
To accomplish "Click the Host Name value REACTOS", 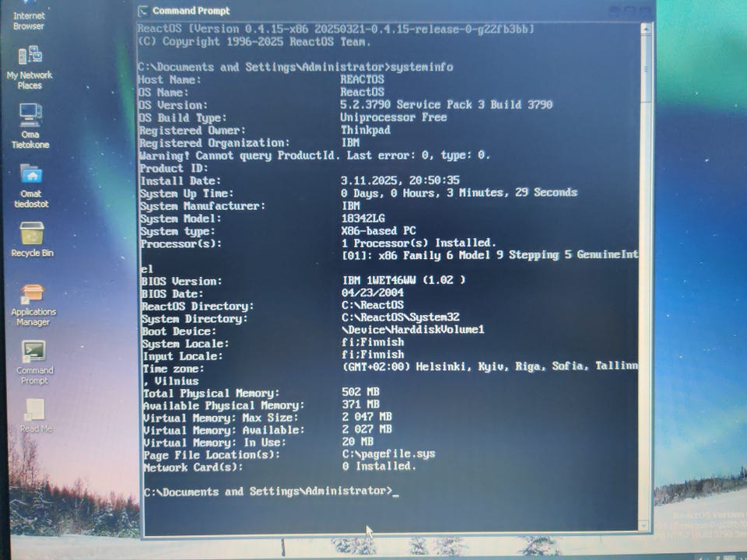I will [x=362, y=79].
